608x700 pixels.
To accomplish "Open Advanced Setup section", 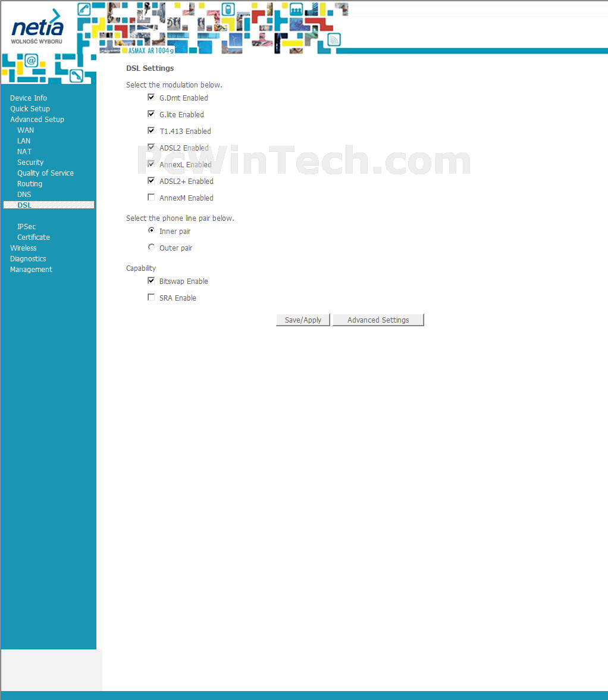I will click(x=37, y=119).
